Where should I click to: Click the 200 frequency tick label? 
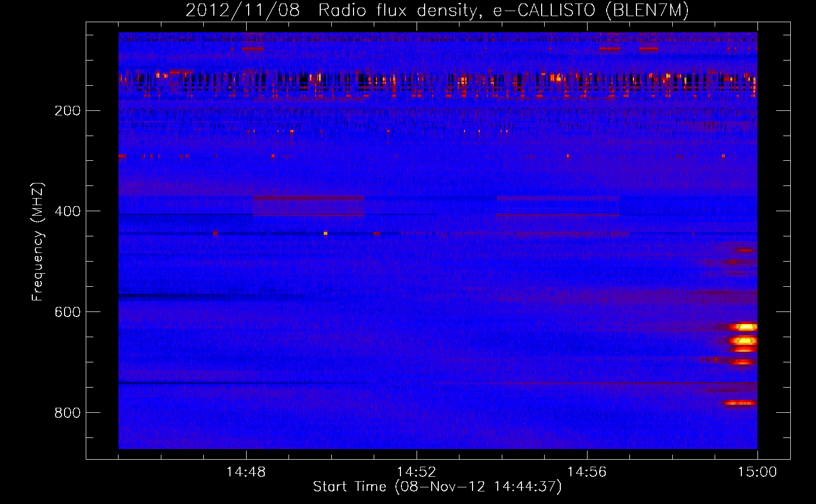pyautogui.click(x=68, y=110)
